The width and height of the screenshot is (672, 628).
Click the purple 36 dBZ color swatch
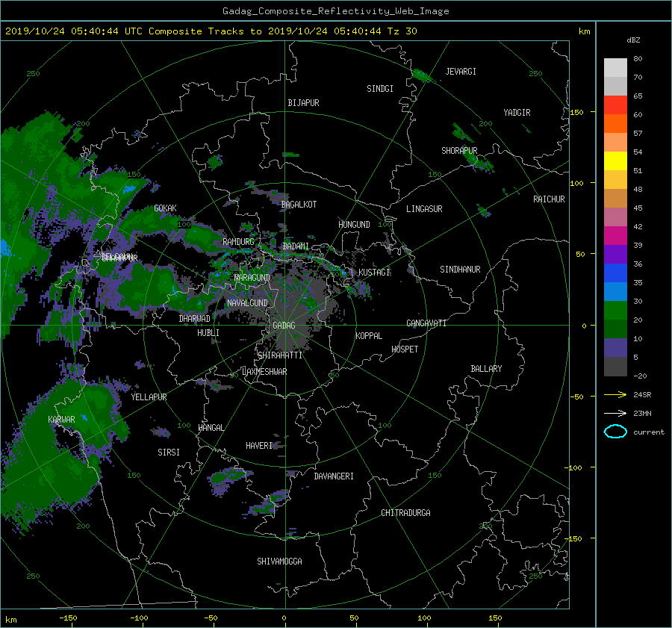(615, 254)
